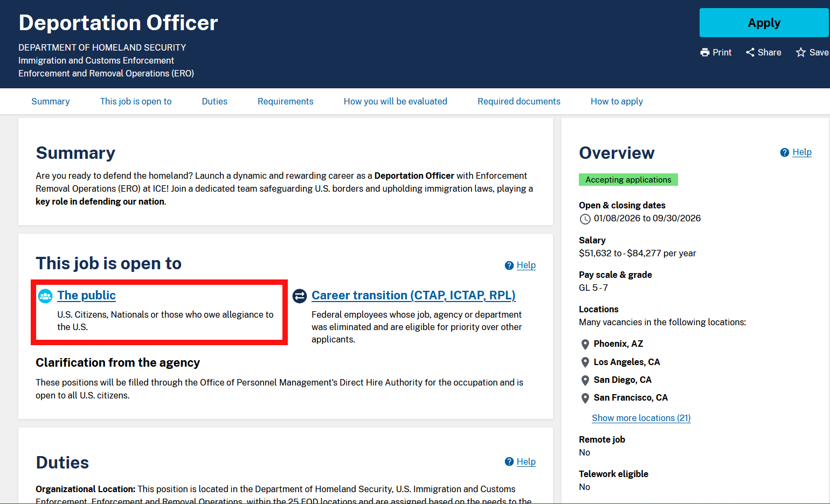
Task: Click the map pin beside San Diego, CA
Action: [x=585, y=380]
